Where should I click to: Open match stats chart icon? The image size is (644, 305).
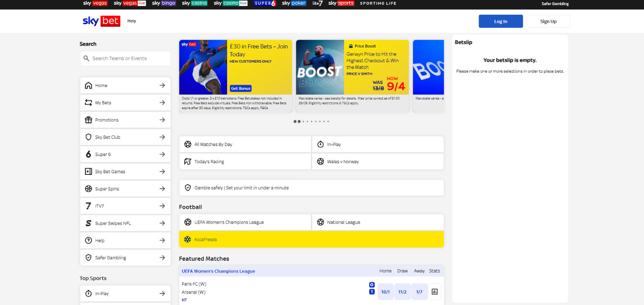[435, 292]
